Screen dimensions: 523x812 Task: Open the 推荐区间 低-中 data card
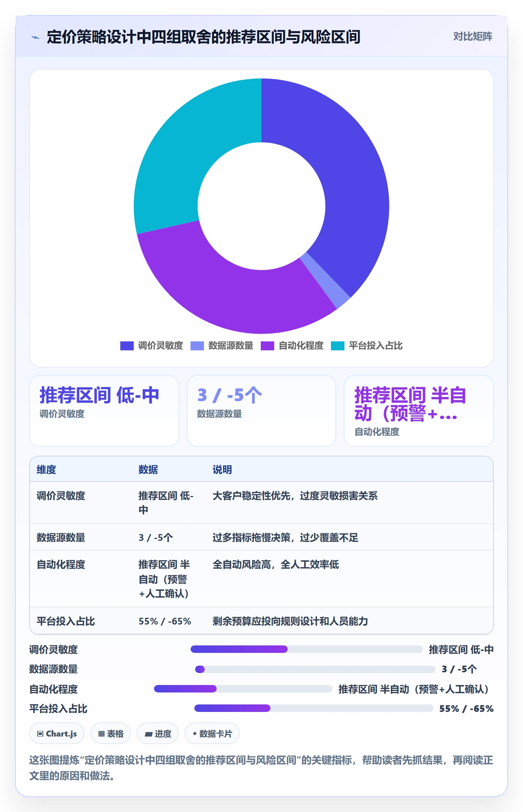(x=104, y=411)
